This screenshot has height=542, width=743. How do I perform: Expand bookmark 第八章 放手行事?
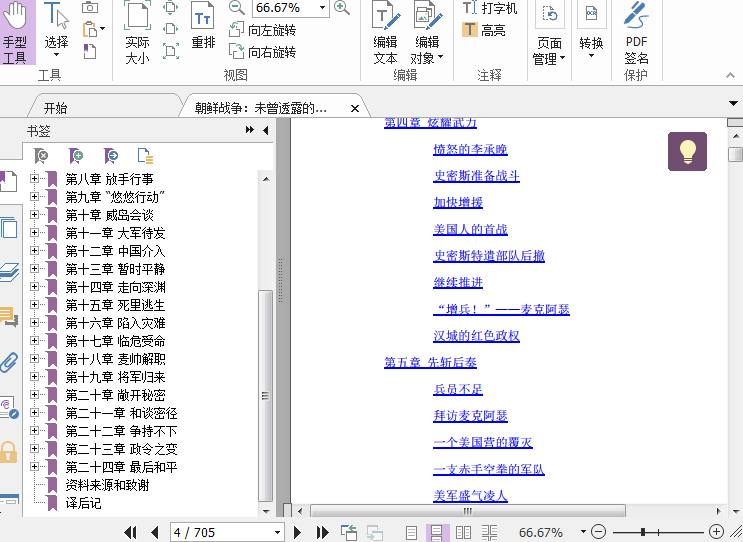tap(34, 179)
